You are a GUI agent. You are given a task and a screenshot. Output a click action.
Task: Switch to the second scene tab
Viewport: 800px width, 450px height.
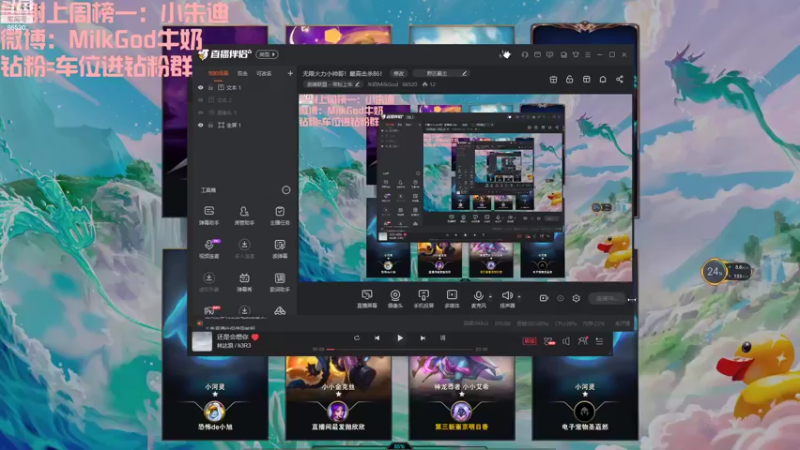(242, 73)
